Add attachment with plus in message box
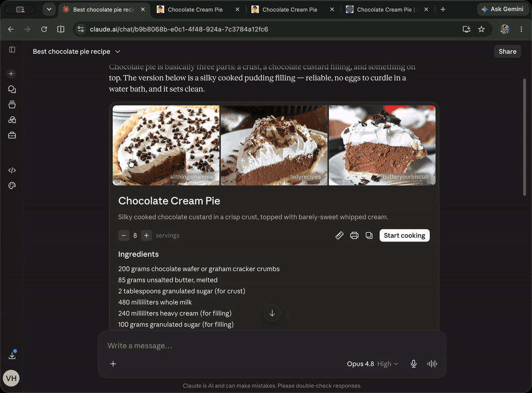532x393 pixels. [113, 364]
